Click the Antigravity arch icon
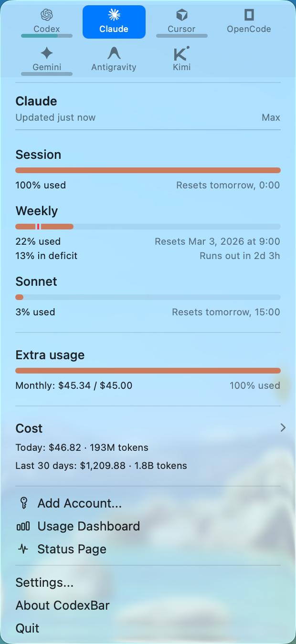 coord(114,53)
